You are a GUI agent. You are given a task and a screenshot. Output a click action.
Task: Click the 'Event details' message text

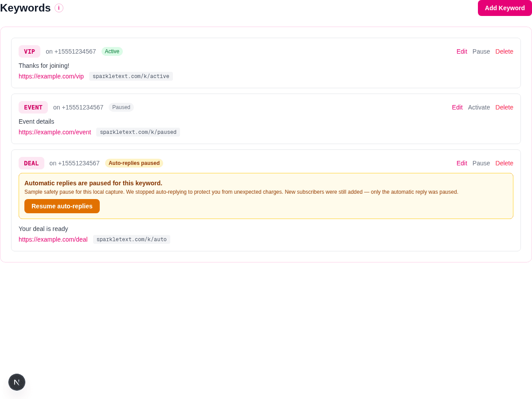(36, 121)
